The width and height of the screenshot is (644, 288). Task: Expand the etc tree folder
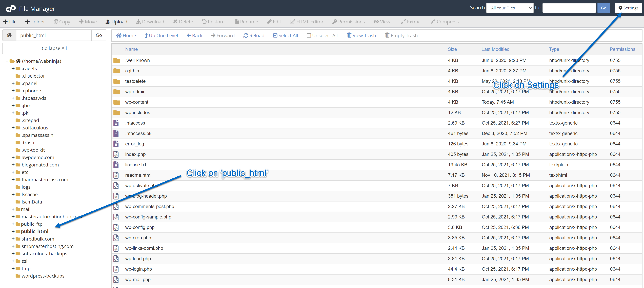click(13, 172)
